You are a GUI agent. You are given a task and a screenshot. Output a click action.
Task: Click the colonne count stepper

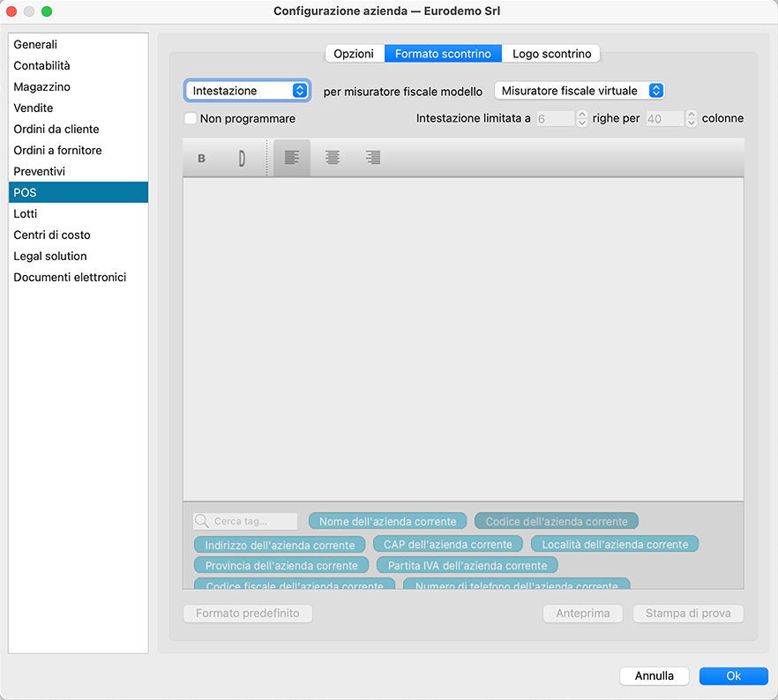(691, 118)
